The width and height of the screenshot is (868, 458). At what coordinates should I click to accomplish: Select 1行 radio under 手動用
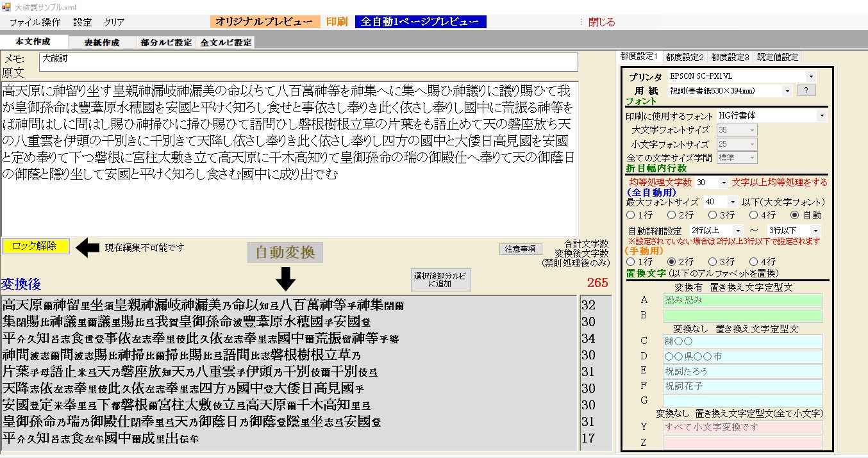(x=640, y=262)
